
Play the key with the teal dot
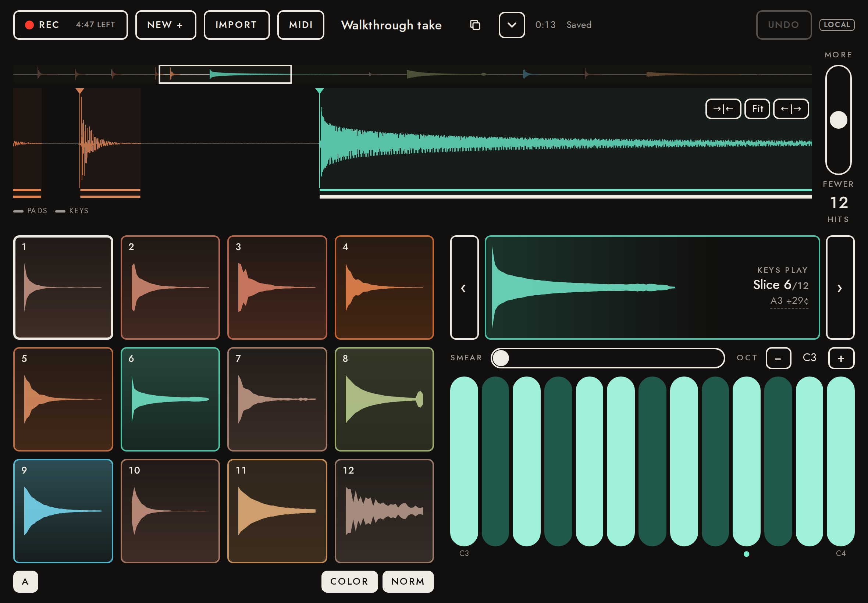747,461
